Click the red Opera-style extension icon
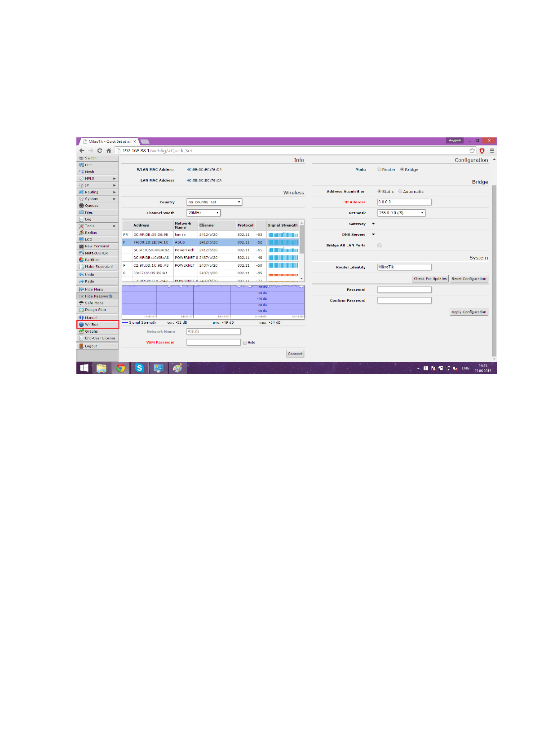Viewport: 535px width, 756px height. coord(482,151)
